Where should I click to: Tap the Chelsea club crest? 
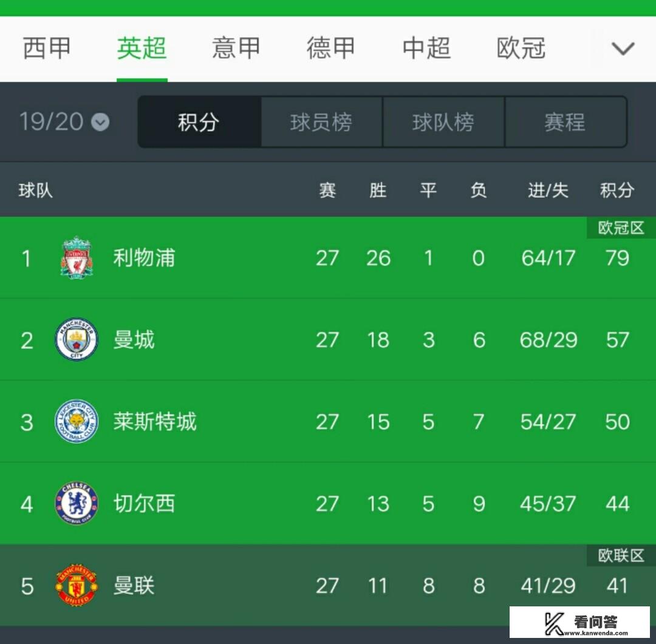[77, 503]
